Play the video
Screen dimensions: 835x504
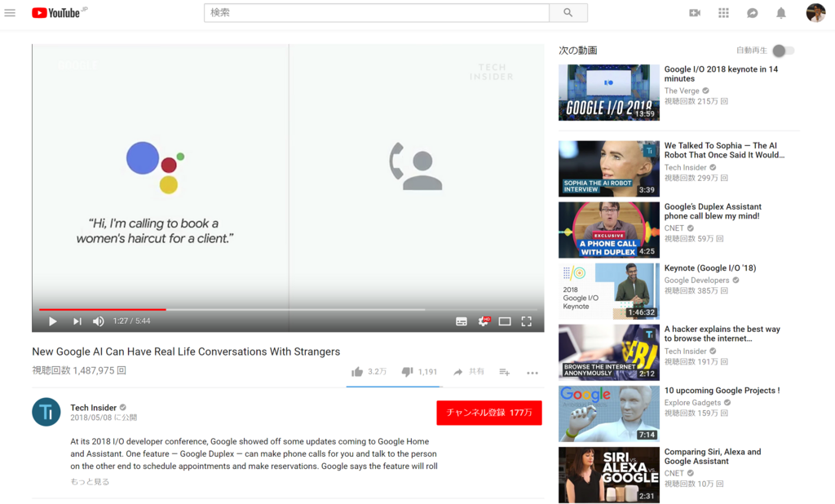pos(52,321)
